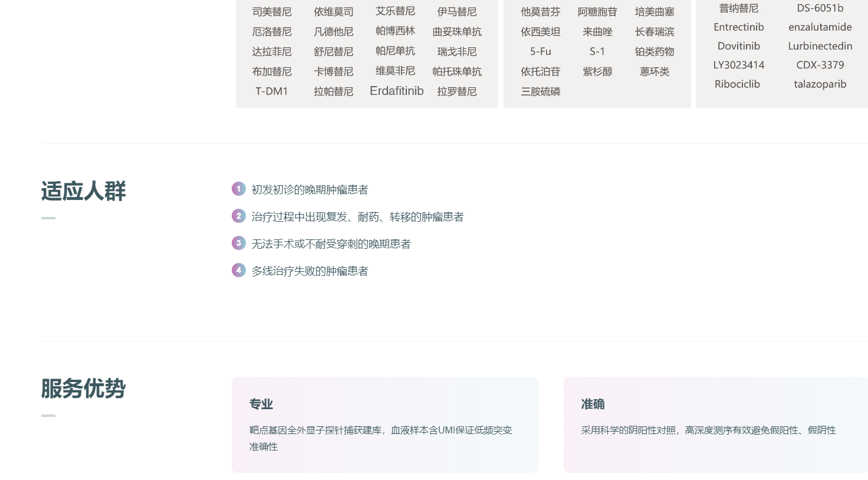
Task: Select the 5-Fu chemotherapy drug
Action: (x=540, y=51)
